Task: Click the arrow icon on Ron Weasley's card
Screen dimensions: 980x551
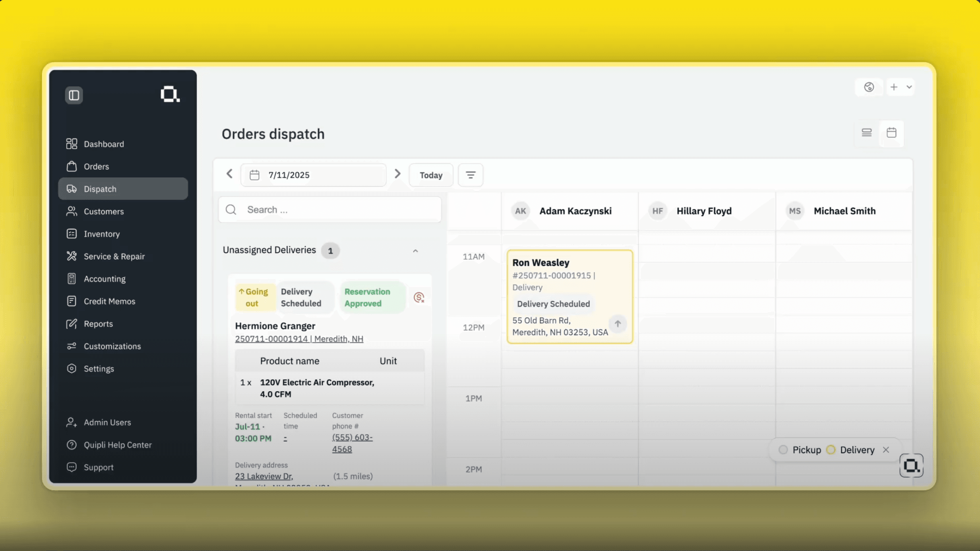Action: point(618,324)
